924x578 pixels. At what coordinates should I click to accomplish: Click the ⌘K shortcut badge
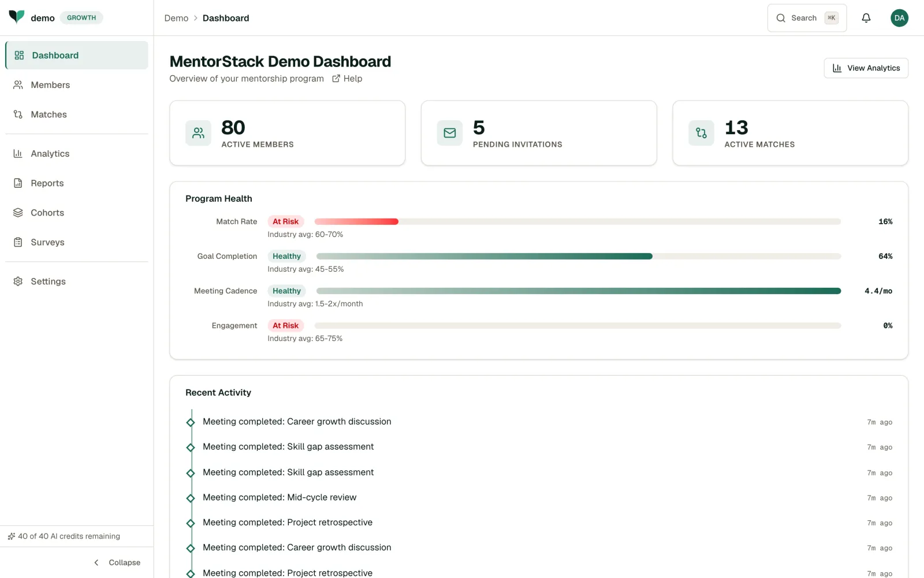[x=832, y=18]
